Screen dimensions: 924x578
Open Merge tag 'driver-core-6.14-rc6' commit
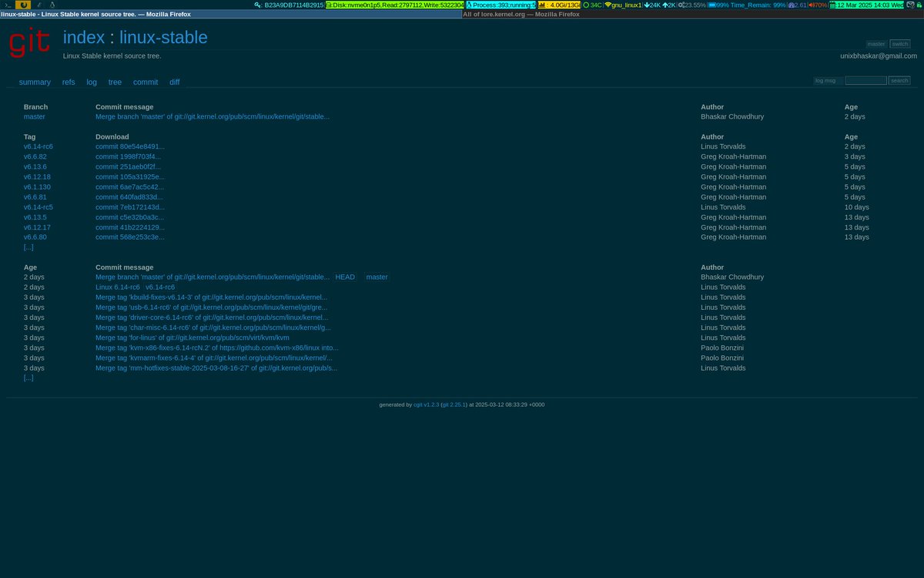212,317
